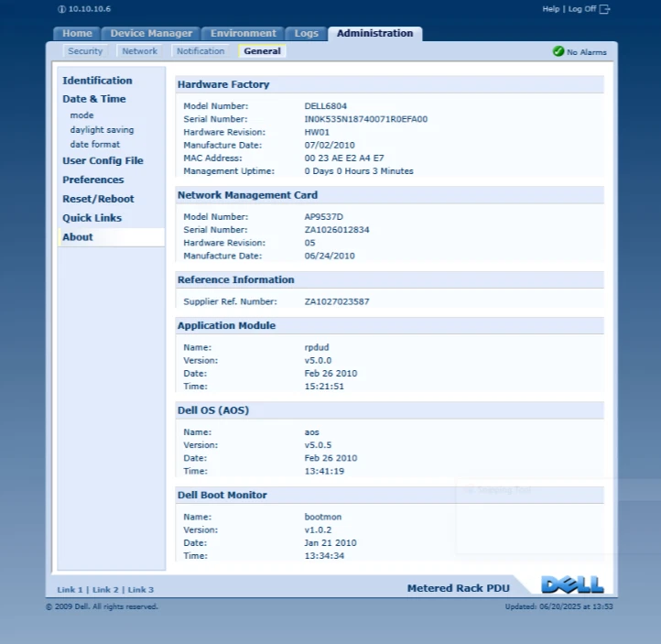Screen dimensions: 661x644
Task: Open the Security sub-tab
Action: point(85,51)
